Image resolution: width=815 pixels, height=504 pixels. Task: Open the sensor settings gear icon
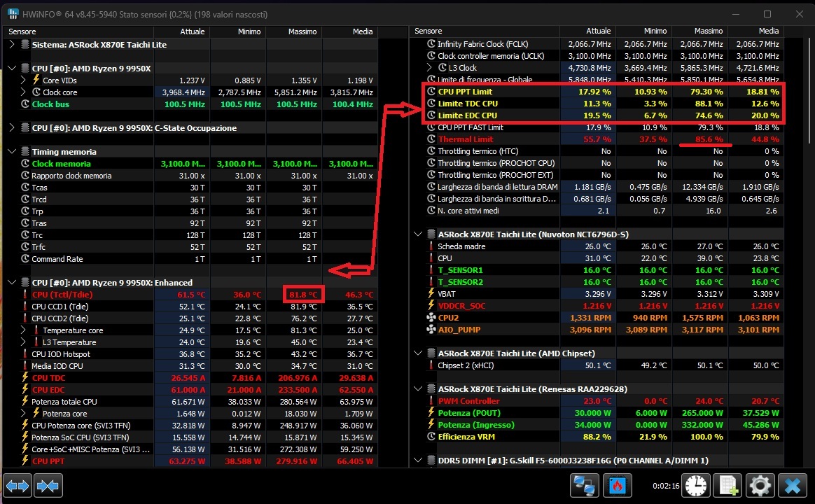point(760,486)
